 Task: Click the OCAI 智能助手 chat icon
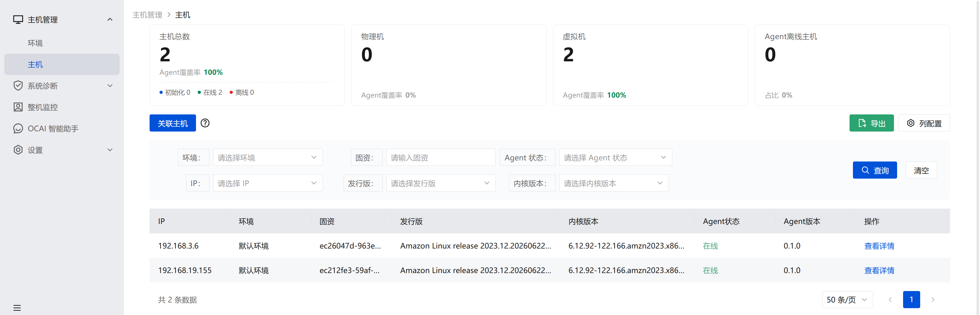pyautogui.click(x=18, y=128)
